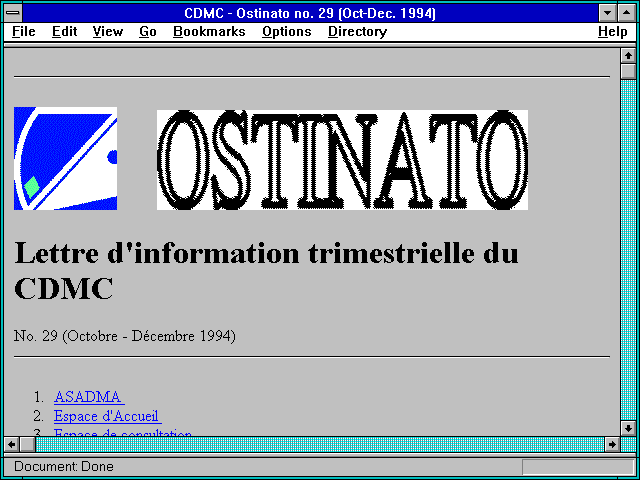
Task: Open the File menu
Action: (x=24, y=32)
